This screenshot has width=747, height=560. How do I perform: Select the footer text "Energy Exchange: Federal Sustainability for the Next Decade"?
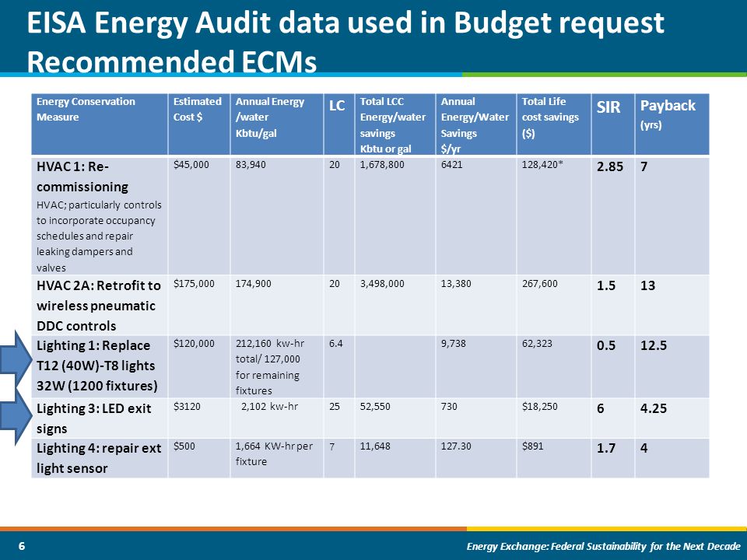(x=604, y=546)
